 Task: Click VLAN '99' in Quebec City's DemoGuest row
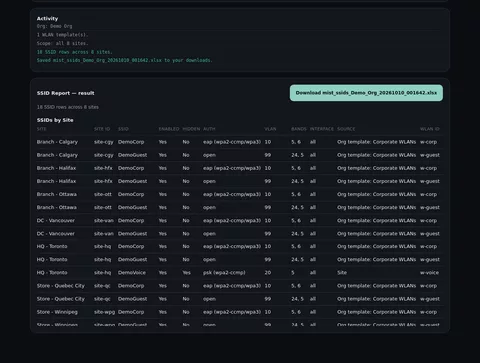click(x=268, y=299)
